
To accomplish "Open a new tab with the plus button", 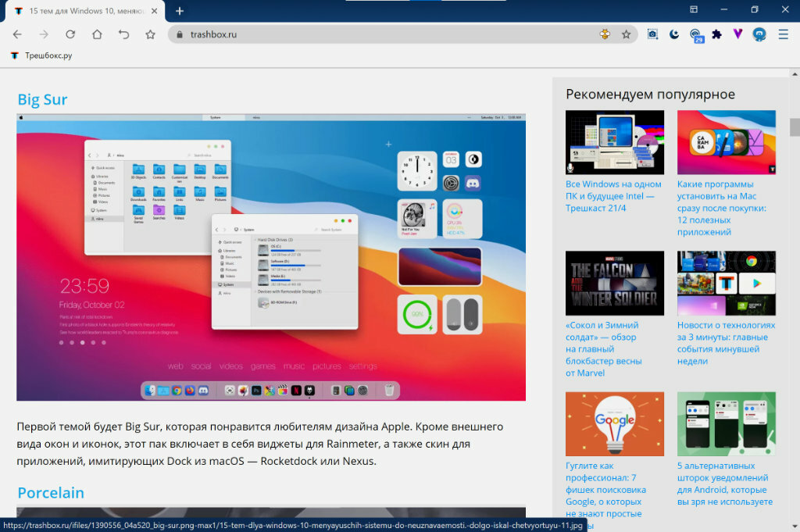I will click(180, 11).
